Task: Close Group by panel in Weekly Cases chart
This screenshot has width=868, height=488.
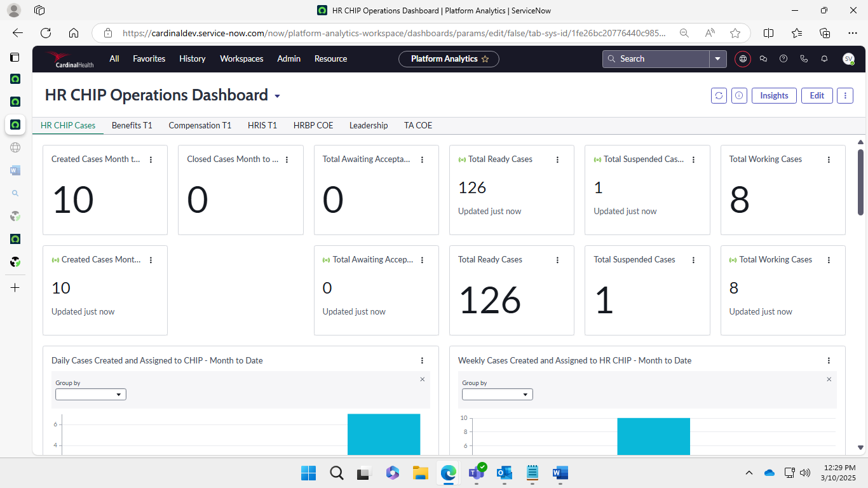Action: click(829, 379)
